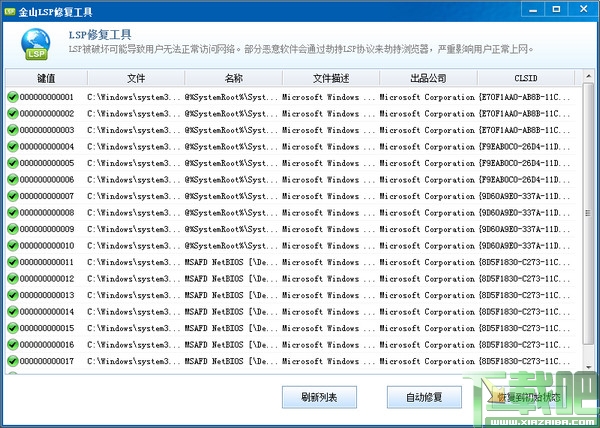The image size is (600, 428).
Task: Sort list by 键值 column header
Action: tap(46, 78)
